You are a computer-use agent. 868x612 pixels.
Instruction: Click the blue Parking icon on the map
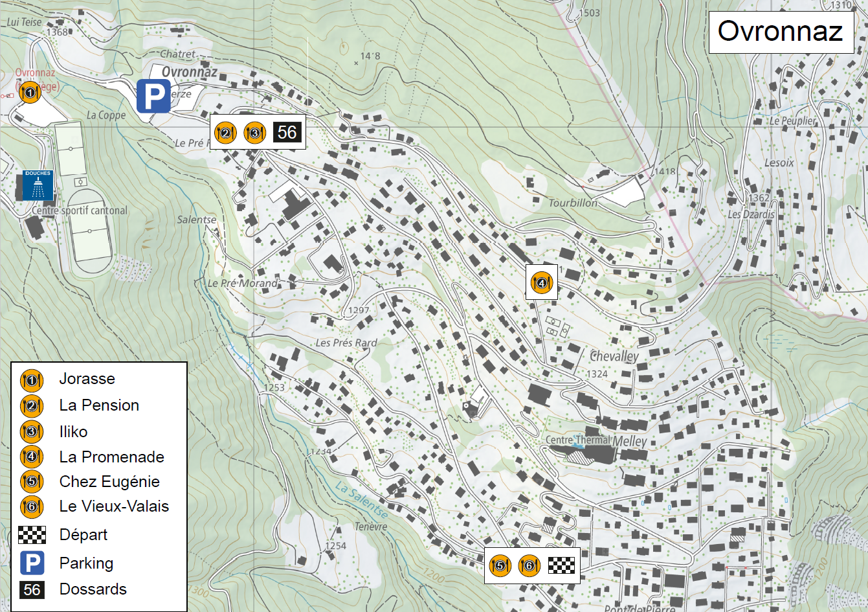tap(153, 96)
